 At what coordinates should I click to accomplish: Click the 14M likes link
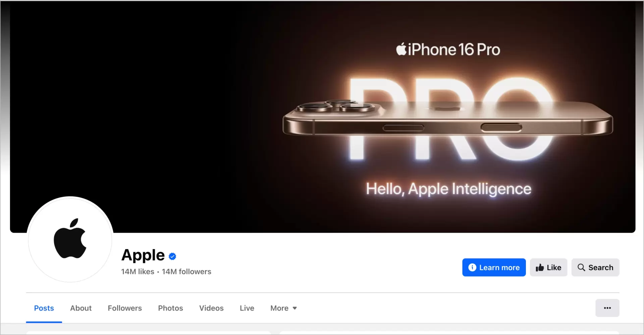coord(138,272)
